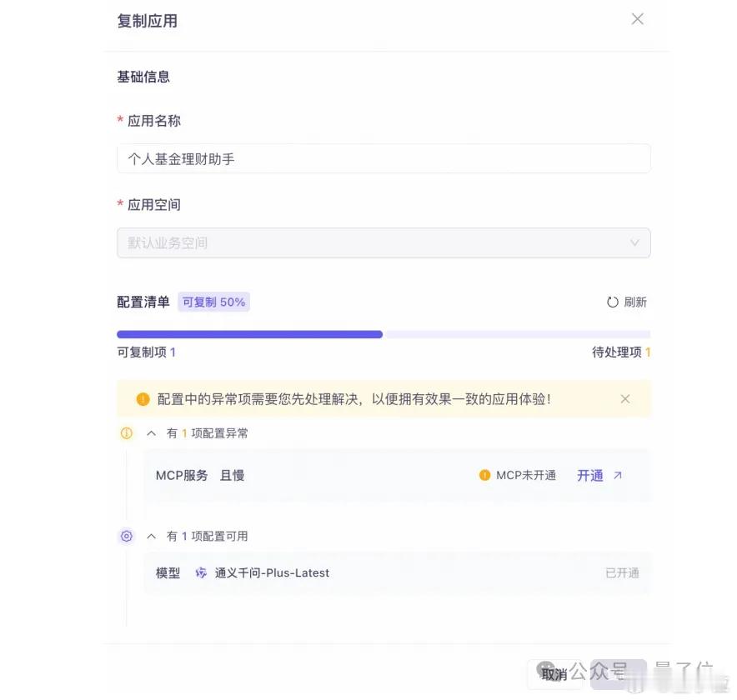The height and width of the screenshot is (700, 737).
Task: Click the 开通 link for MCP service
Action: [x=590, y=476]
